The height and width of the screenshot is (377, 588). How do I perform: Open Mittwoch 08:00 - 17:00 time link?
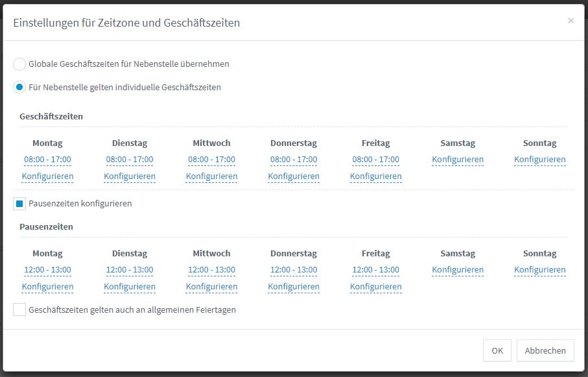coord(211,160)
